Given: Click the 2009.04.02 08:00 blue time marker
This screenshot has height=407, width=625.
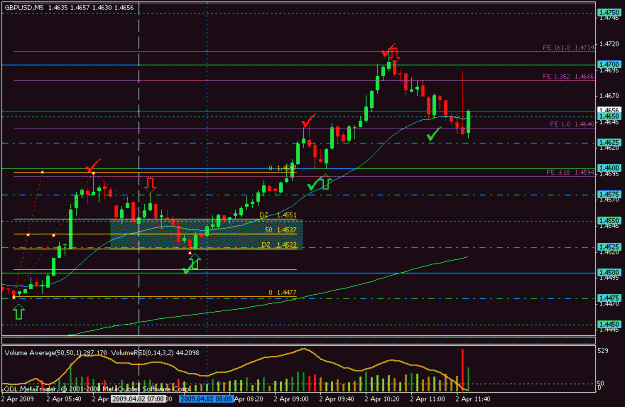Looking at the screenshot, I should pos(206,399).
